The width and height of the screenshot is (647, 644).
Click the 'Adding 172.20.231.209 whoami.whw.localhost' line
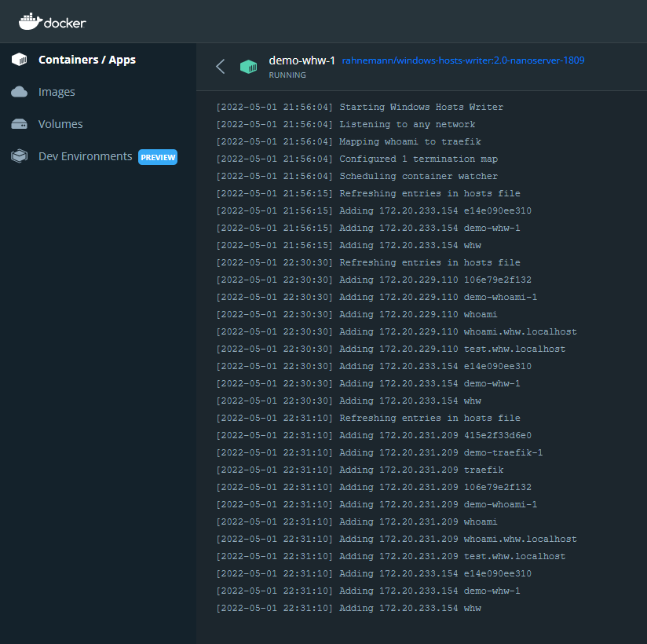397,539
